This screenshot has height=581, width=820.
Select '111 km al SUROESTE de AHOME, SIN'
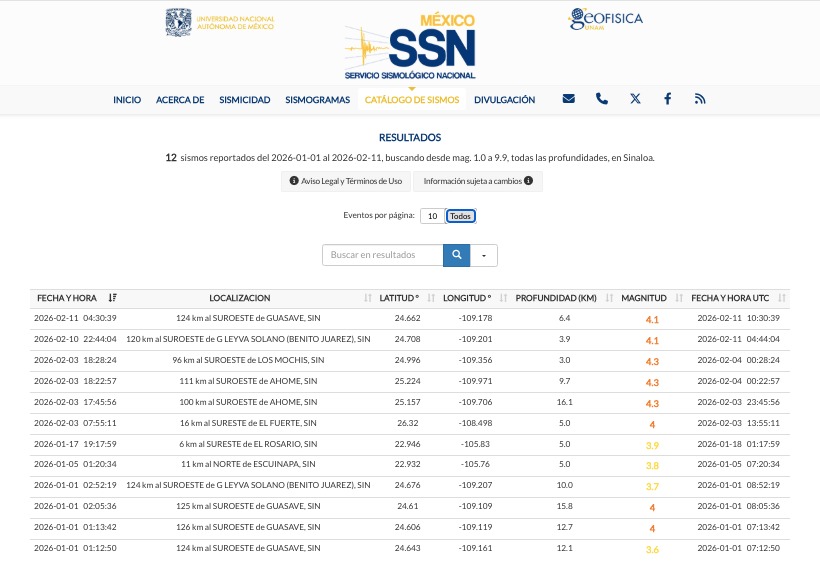[x=248, y=381]
